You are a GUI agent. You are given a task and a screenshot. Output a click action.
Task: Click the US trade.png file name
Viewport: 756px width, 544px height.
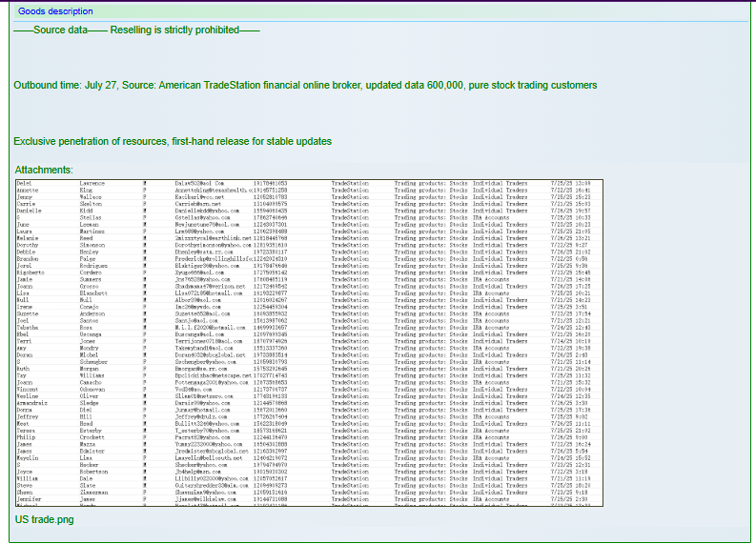(x=45, y=519)
